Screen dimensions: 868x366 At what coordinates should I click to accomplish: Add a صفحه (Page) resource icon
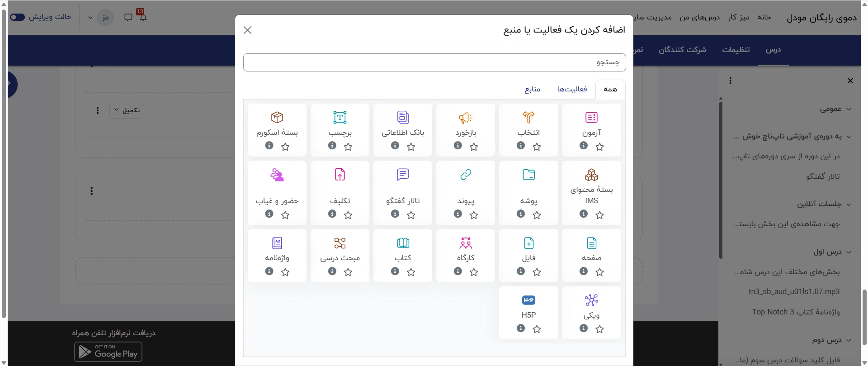pyautogui.click(x=591, y=243)
